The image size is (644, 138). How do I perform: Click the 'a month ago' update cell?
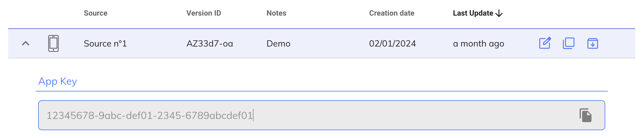[478, 43]
